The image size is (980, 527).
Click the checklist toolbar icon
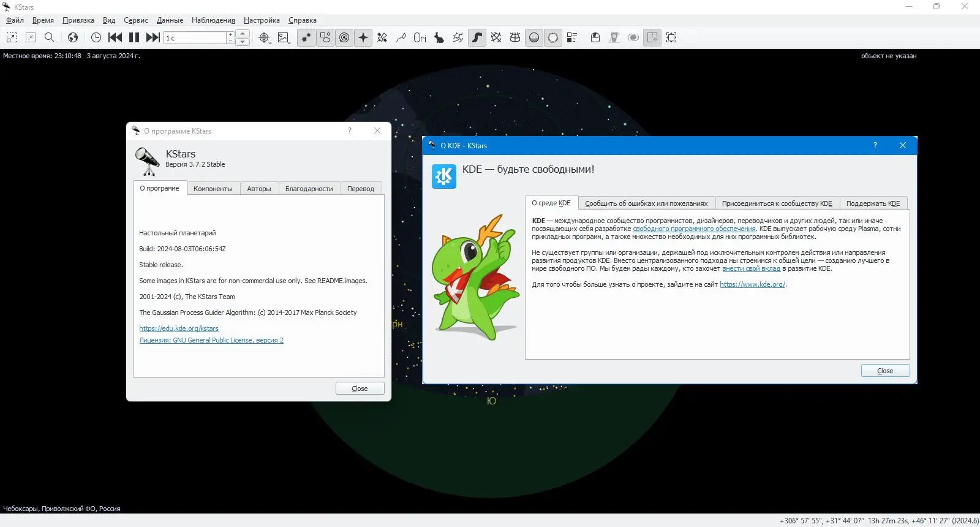click(572, 37)
